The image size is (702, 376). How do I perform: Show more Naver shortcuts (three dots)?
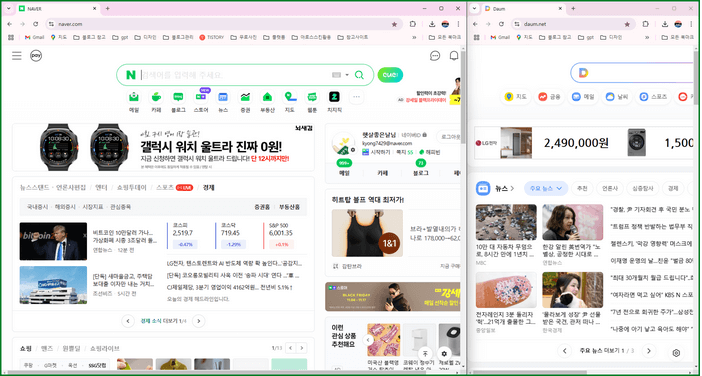click(x=356, y=97)
